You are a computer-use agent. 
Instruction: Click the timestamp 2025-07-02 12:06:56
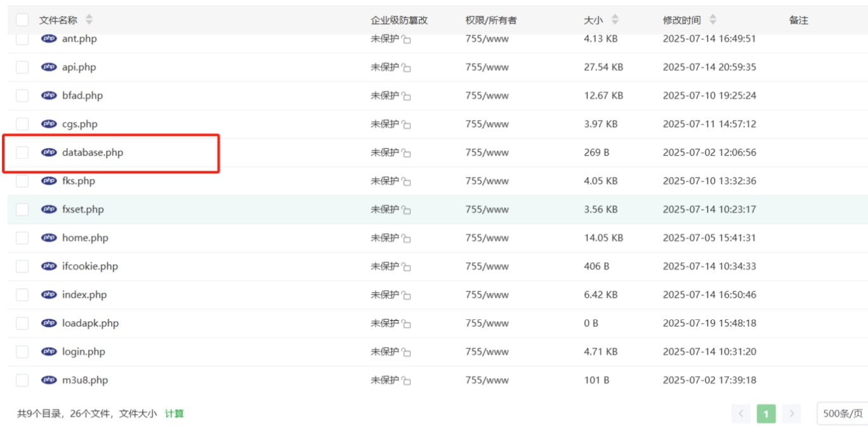709,152
